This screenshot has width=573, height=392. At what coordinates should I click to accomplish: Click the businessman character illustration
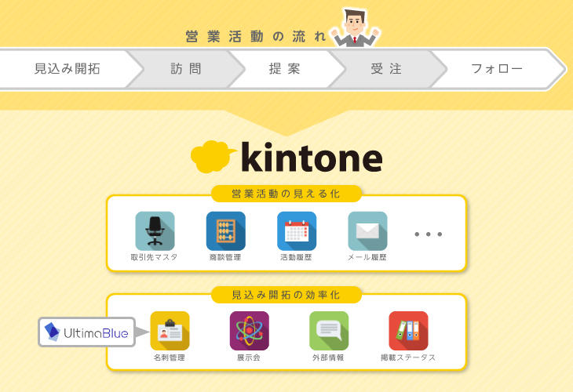(356, 27)
